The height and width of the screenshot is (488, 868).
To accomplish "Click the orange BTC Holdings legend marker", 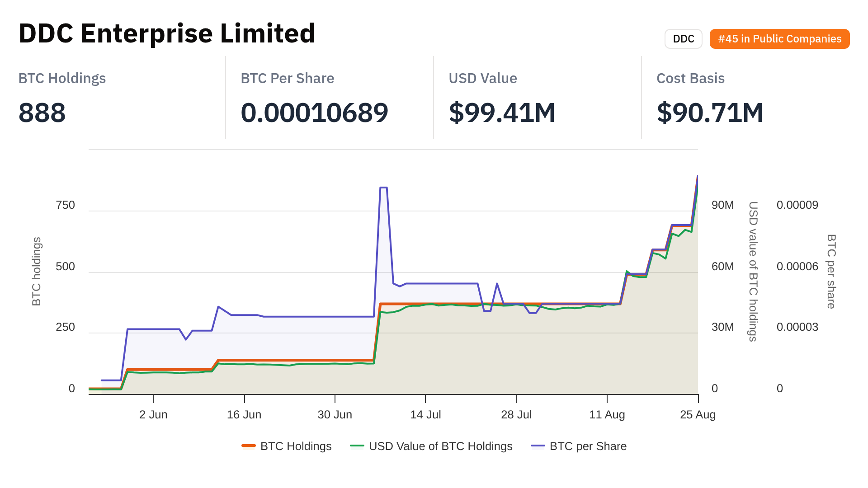I will click(249, 446).
